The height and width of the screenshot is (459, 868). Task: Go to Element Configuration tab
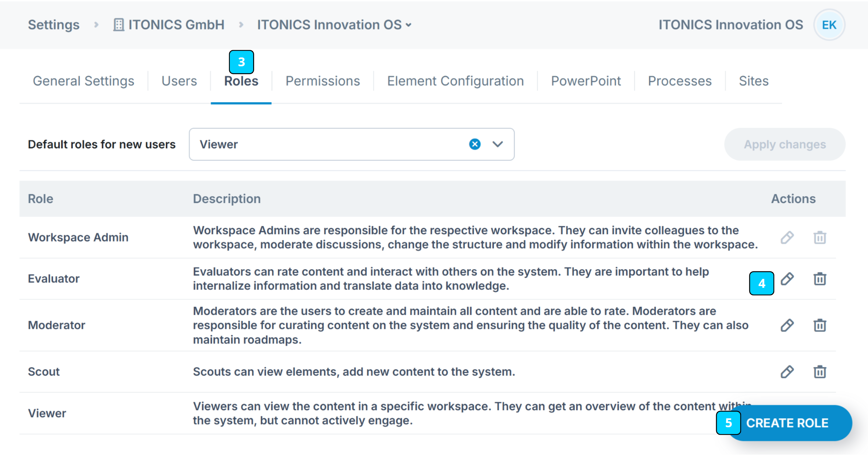[x=455, y=81]
